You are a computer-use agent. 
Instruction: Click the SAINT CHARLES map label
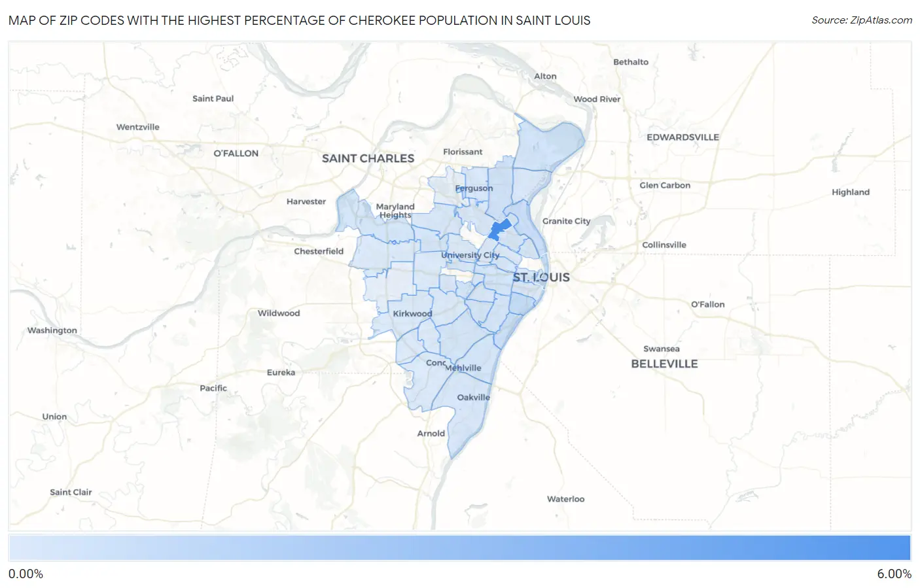point(368,158)
